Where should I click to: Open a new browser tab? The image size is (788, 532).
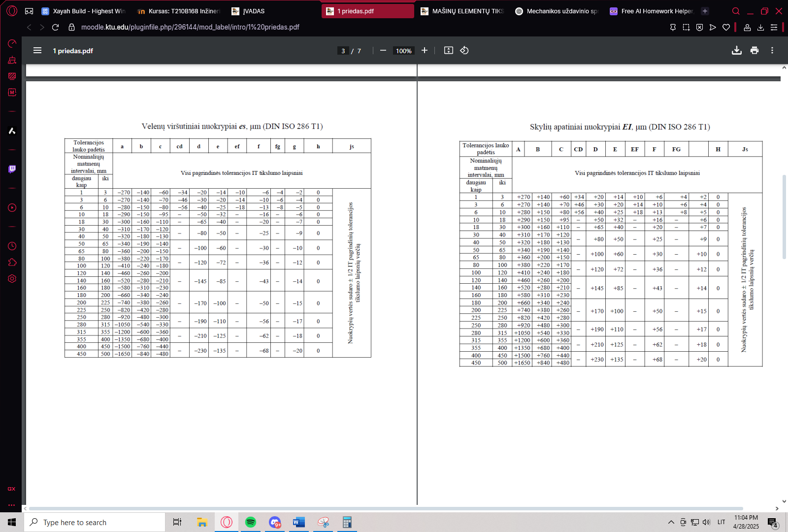pyautogui.click(x=705, y=11)
